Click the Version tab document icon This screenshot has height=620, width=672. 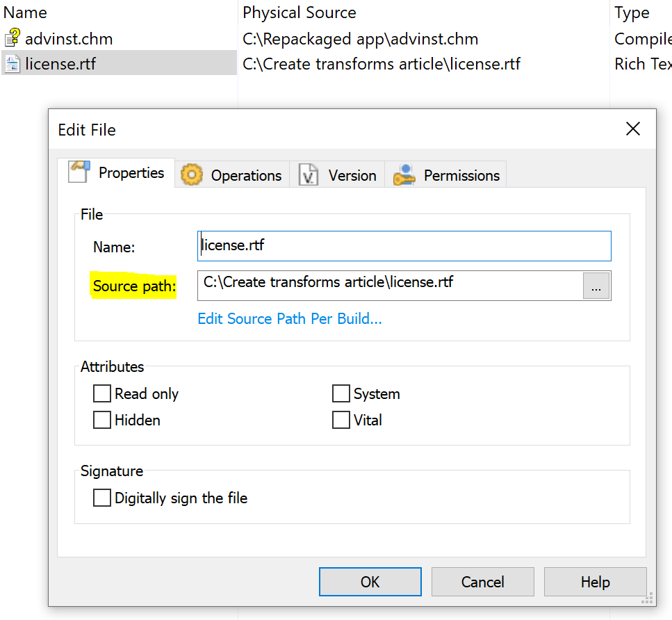coord(308,175)
